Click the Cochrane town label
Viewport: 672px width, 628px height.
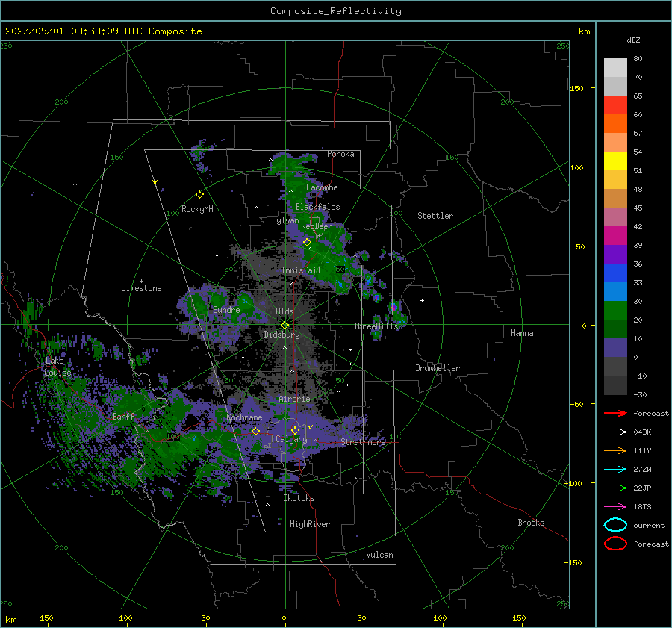tap(244, 417)
